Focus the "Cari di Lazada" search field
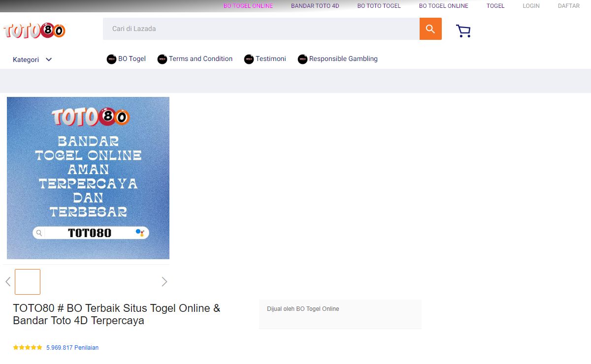The height and width of the screenshot is (364, 591). tap(261, 29)
